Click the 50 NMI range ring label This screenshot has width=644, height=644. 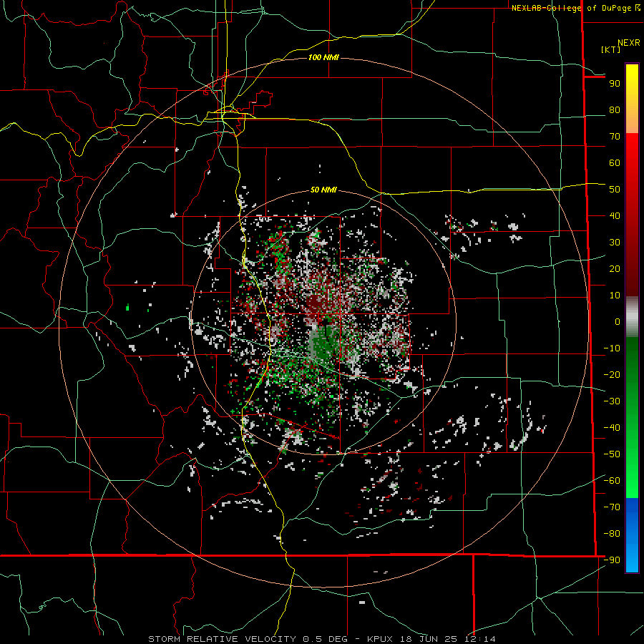pyautogui.click(x=323, y=190)
